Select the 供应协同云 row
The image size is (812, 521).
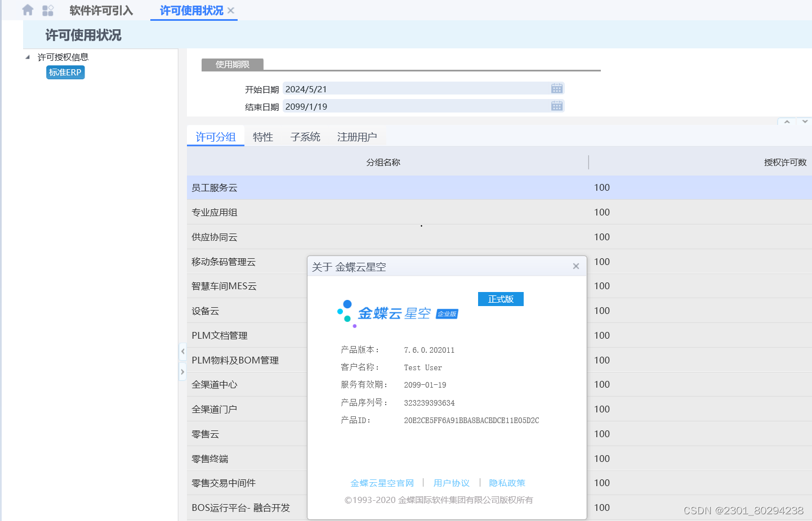click(x=499, y=237)
